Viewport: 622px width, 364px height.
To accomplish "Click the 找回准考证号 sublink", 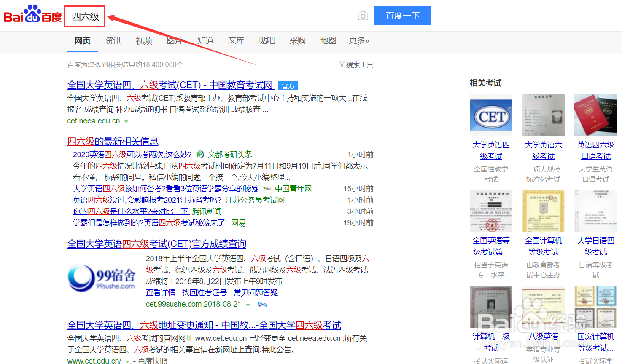I will 205,293.
